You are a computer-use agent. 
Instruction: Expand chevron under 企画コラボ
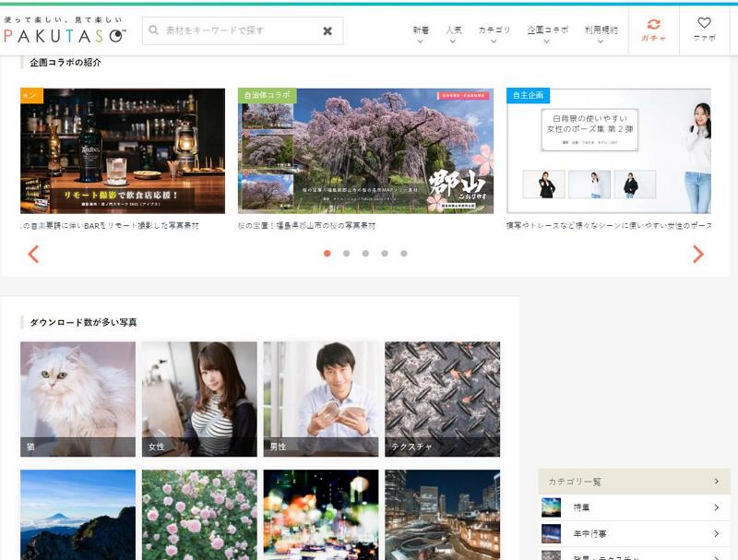(x=546, y=42)
